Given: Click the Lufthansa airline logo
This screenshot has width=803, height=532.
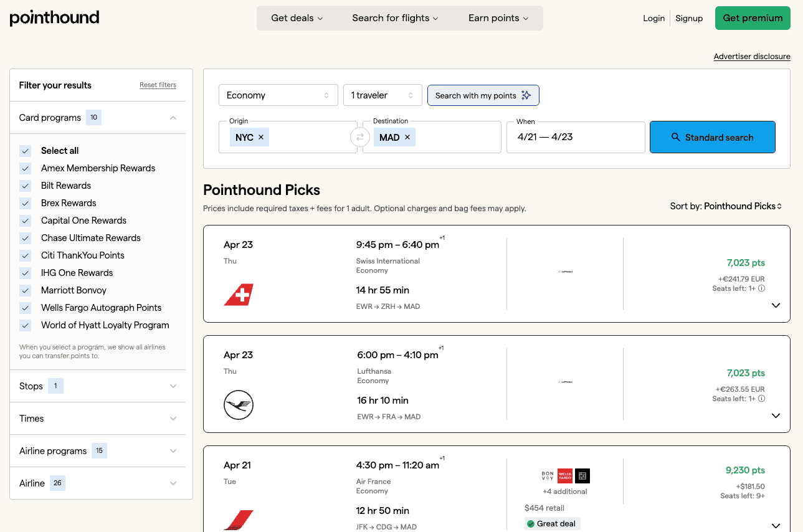Looking at the screenshot, I should (237, 405).
